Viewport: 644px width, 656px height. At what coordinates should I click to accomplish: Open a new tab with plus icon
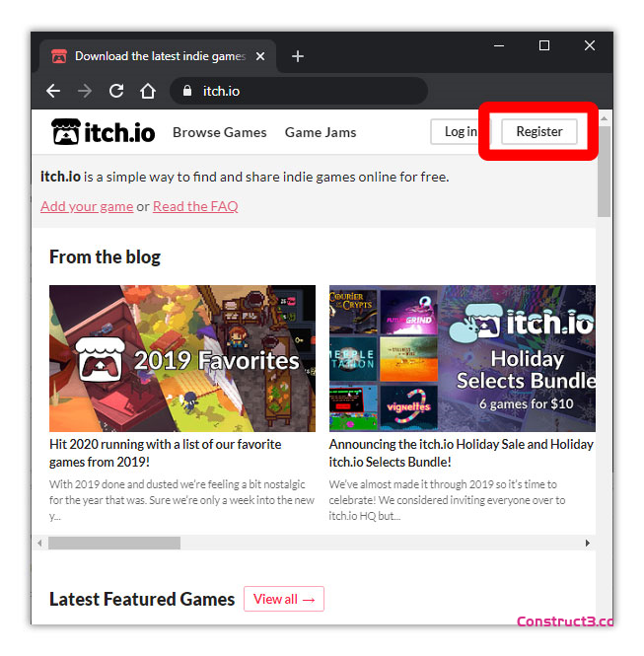point(298,56)
